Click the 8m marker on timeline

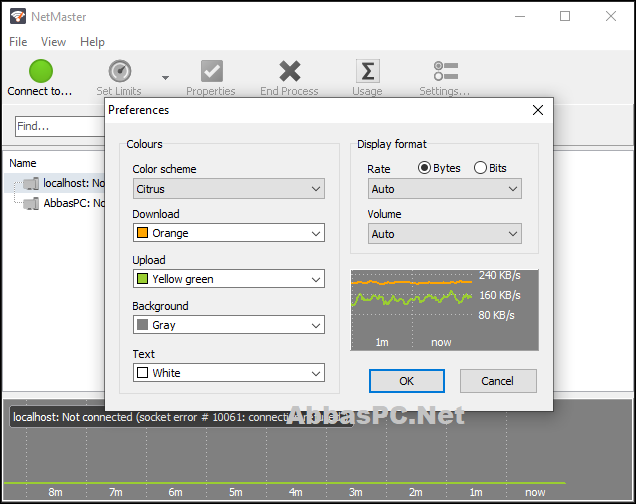click(x=56, y=492)
